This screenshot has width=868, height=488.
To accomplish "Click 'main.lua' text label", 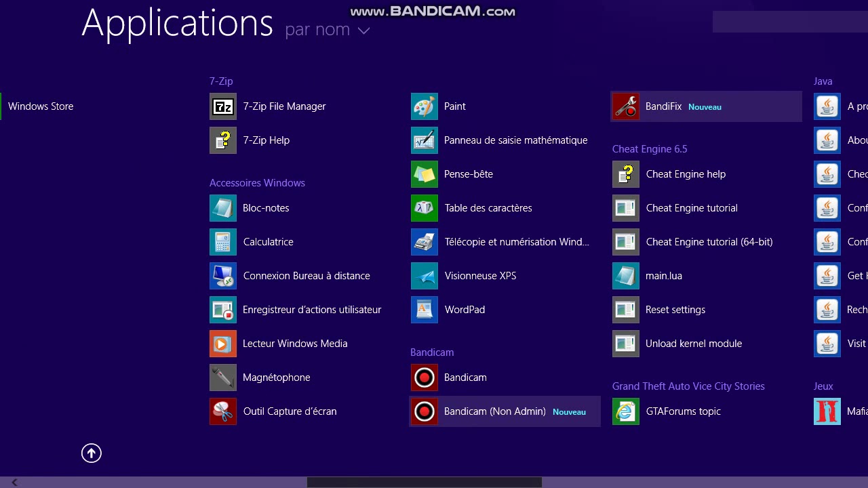I will [x=664, y=276].
